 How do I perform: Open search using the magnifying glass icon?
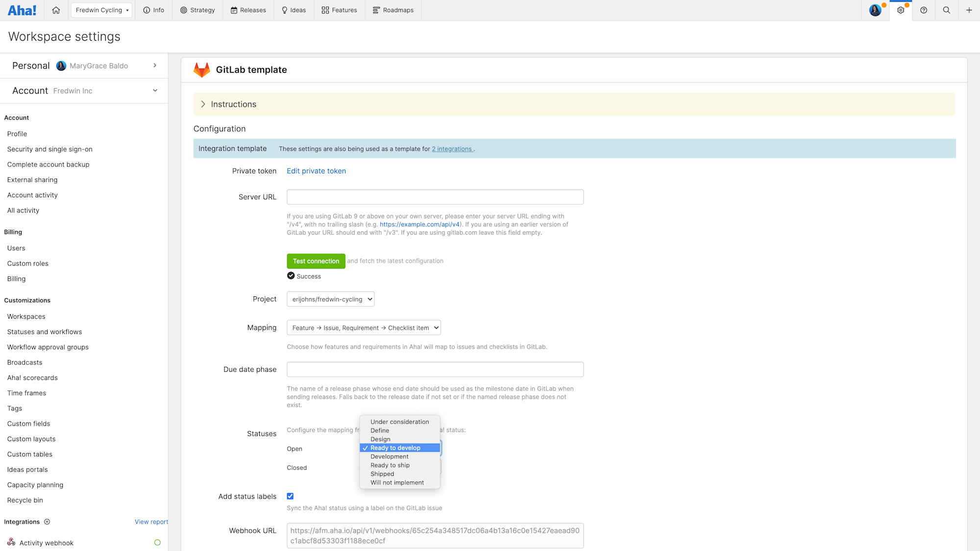947,10
